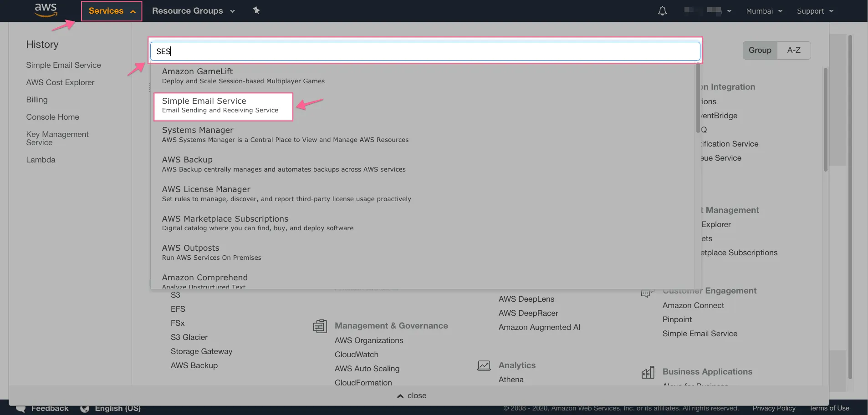Switch to A-Z view
Image resolution: width=868 pixels, height=415 pixels.
794,50
